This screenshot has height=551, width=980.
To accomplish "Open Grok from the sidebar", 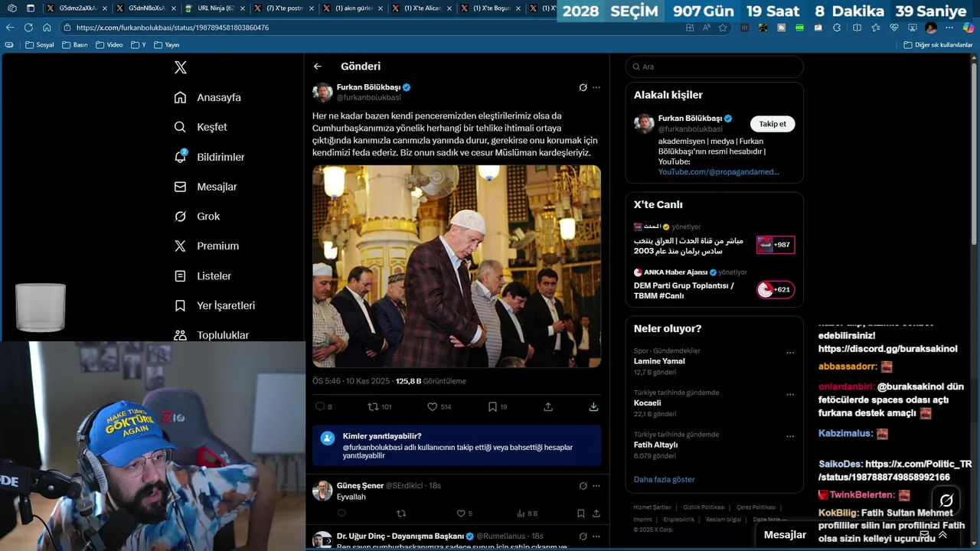I will click(197, 217).
